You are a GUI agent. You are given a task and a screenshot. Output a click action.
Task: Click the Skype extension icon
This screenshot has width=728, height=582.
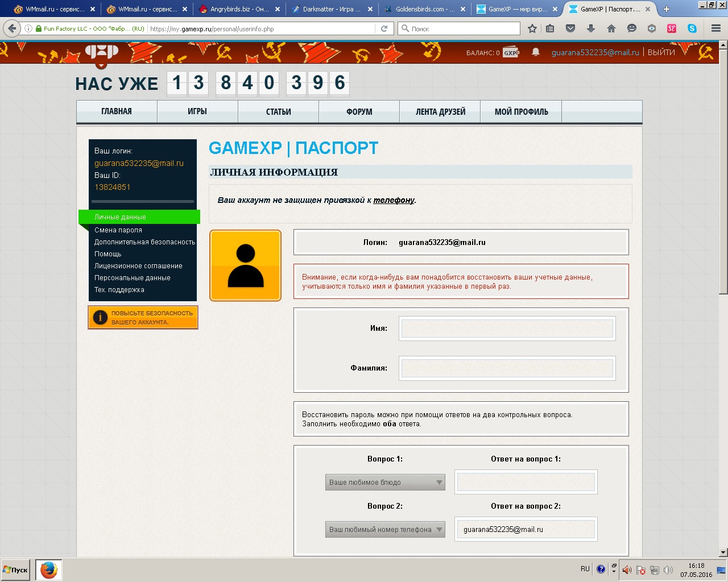coord(692,28)
